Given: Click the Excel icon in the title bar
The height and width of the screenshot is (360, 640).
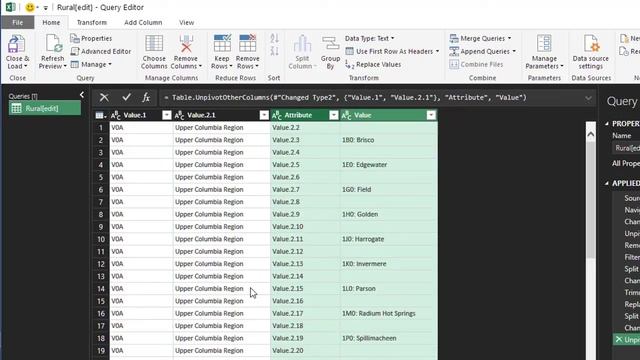Looking at the screenshot, I should (11, 7).
